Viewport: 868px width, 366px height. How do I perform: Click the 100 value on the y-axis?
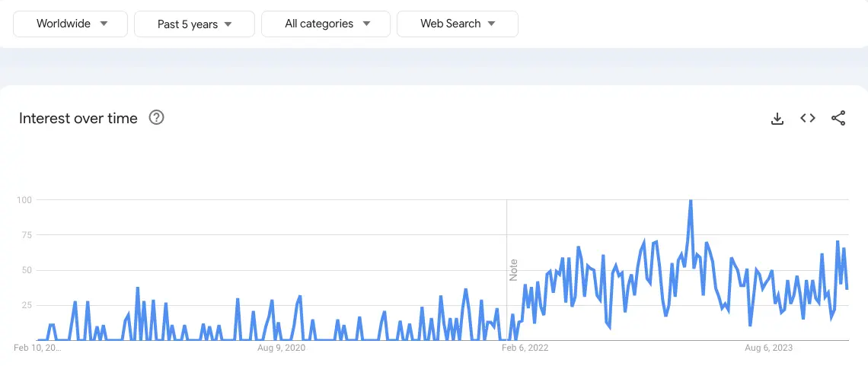tap(24, 200)
